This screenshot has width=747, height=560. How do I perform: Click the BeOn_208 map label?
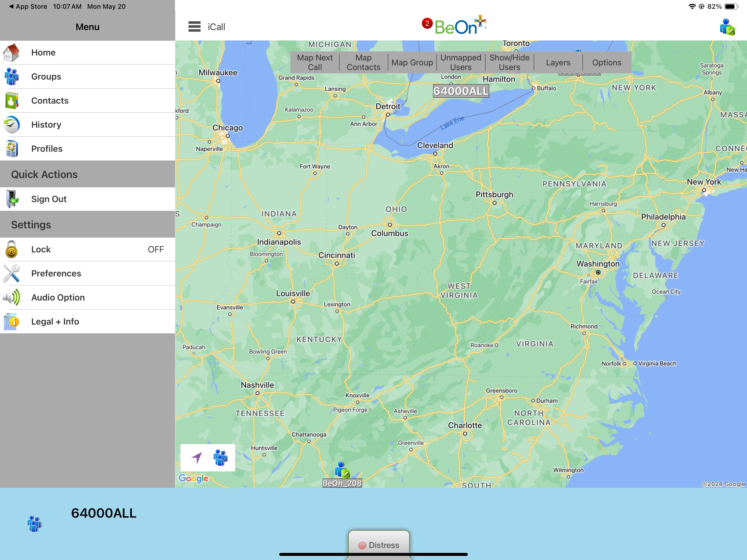click(342, 483)
